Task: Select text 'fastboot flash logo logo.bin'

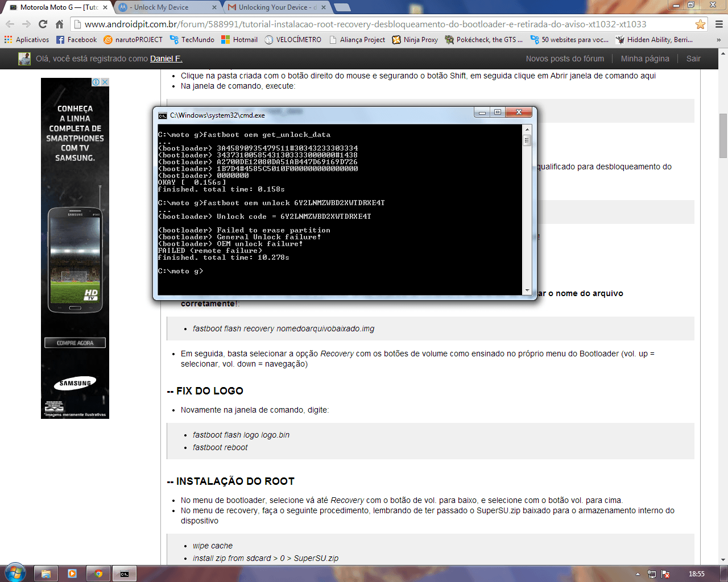Action: coord(241,435)
